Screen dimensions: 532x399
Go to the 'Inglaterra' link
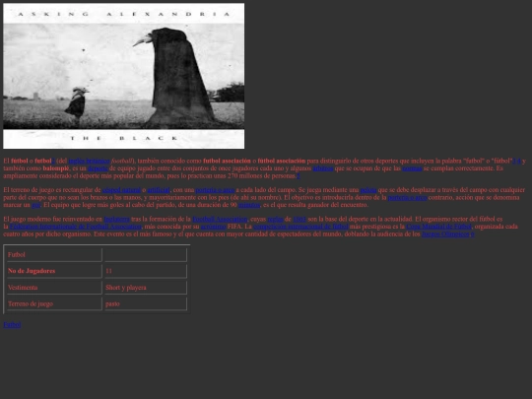[116, 219]
